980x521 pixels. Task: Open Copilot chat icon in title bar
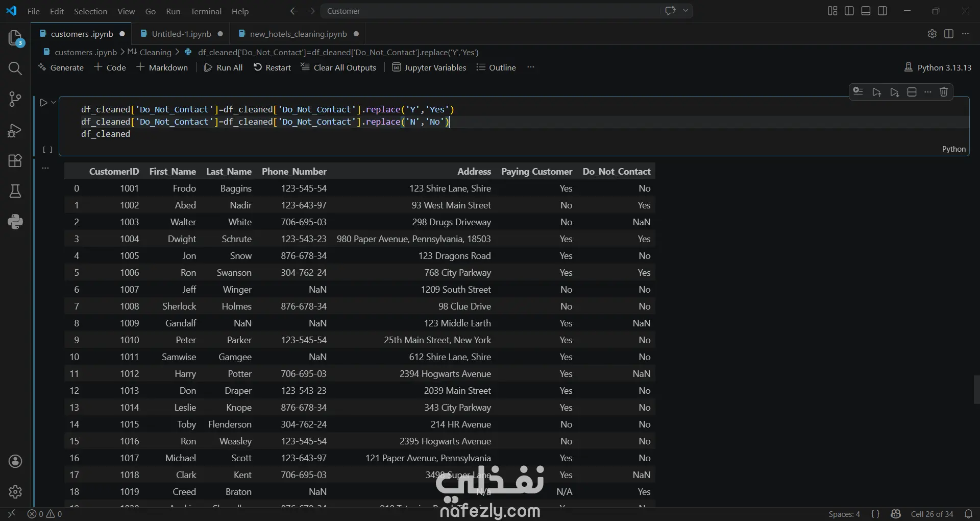[671, 11]
